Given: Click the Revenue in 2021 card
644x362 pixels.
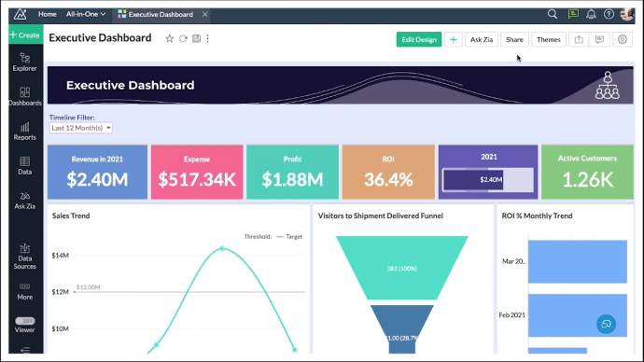Looking at the screenshot, I should [97, 172].
